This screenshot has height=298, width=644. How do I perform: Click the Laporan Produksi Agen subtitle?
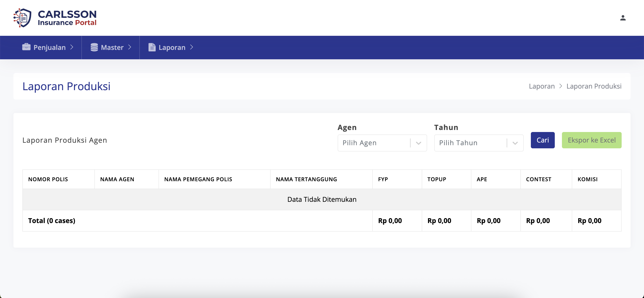pos(64,140)
